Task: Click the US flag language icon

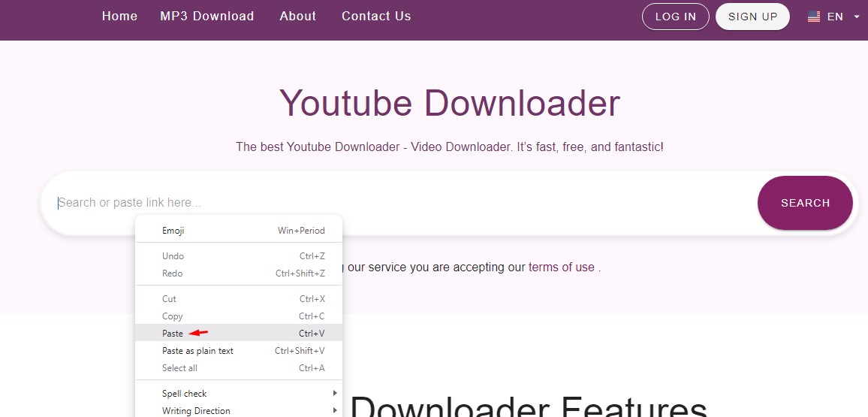Action: [814, 17]
